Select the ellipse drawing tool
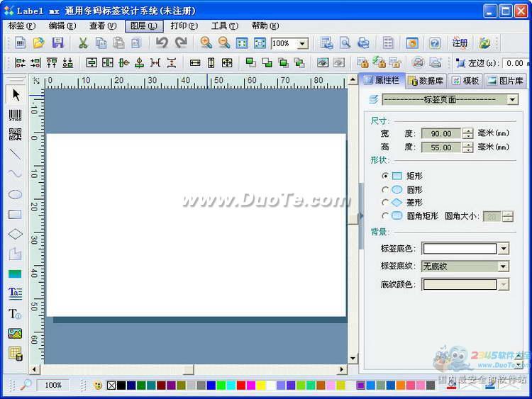Image resolution: width=532 pixels, height=399 pixels. [x=16, y=194]
